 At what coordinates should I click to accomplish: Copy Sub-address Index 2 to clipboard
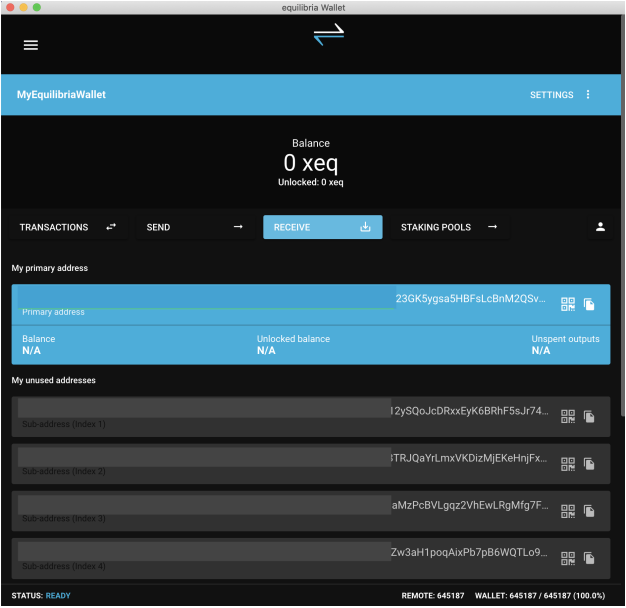click(x=590, y=464)
